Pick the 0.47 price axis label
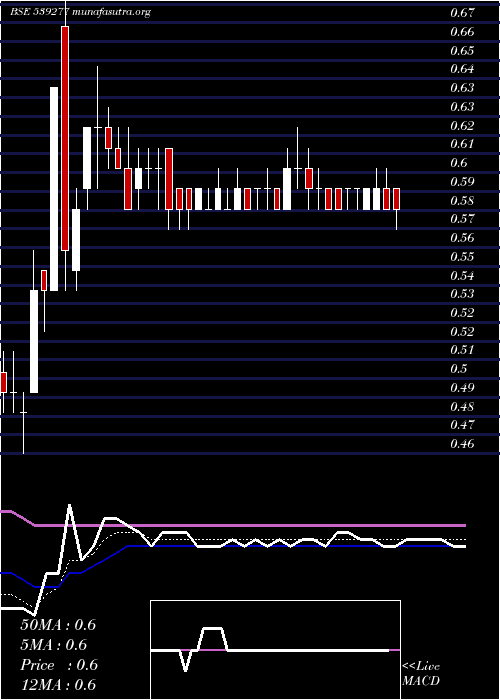Viewport: 500px width, 700px height. click(462, 425)
